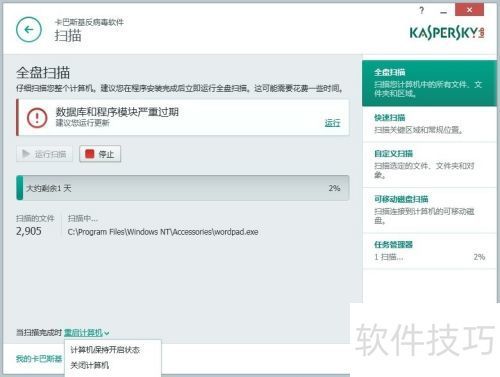Click the greyed-out 运行扫描 button
The height and width of the screenshot is (377, 500).
(x=44, y=154)
